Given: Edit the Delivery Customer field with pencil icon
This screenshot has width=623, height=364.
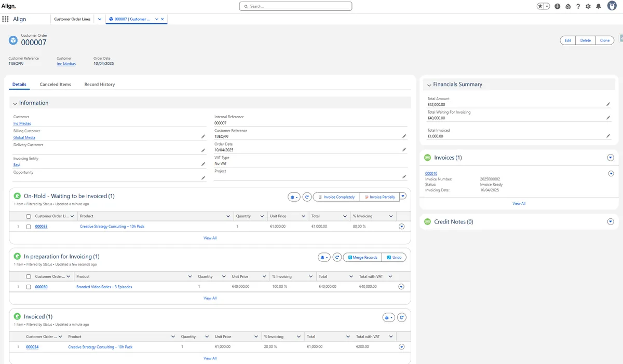Looking at the screenshot, I should 204,150.
